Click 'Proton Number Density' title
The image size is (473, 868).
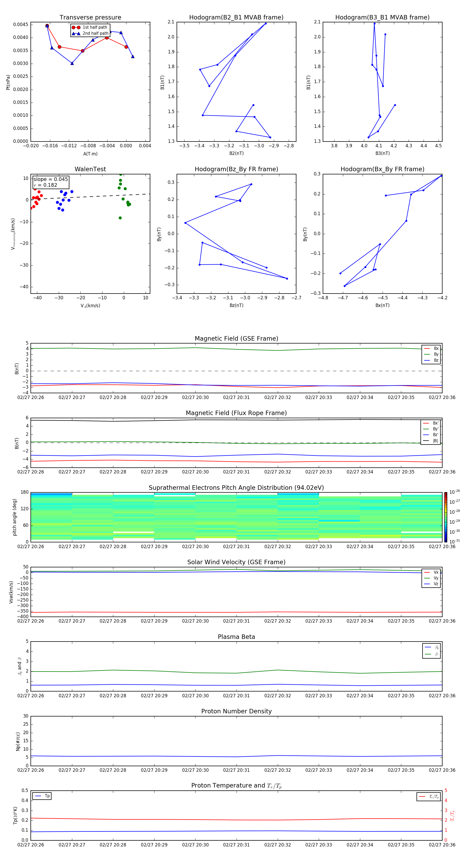point(236,711)
